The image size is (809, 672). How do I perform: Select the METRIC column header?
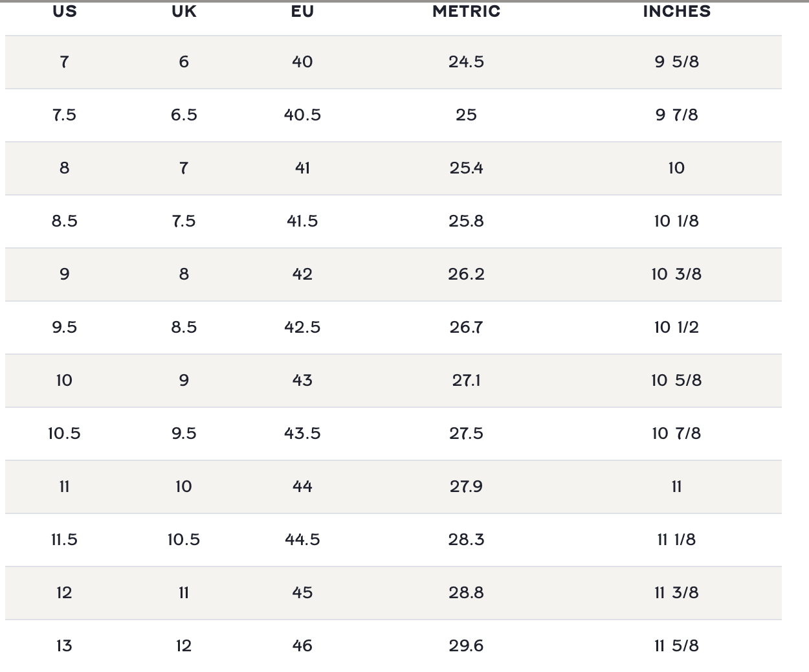(x=466, y=12)
